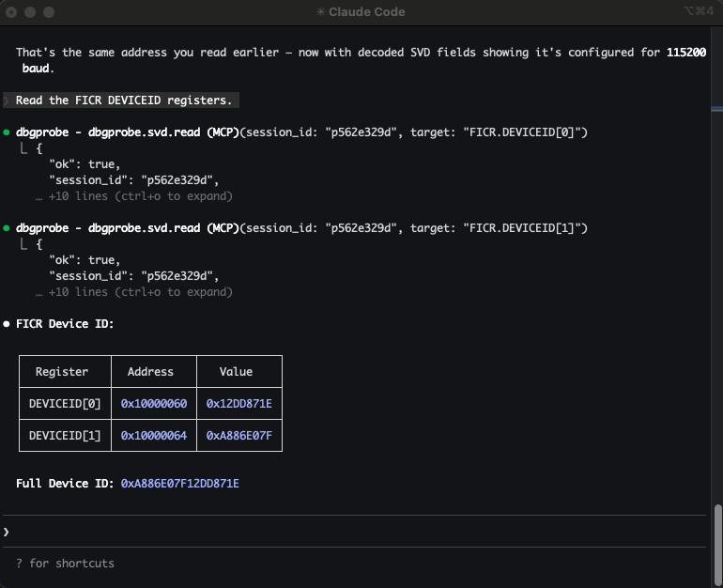Select the value 0x12DD871E table cell
The height and width of the screenshot is (588, 723).
click(238, 404)
